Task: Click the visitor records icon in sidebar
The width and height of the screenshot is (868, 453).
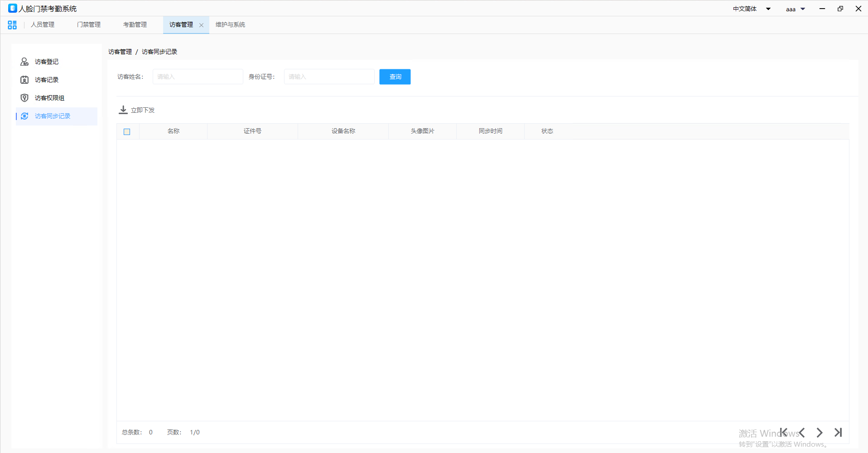Action: (24, 80)
